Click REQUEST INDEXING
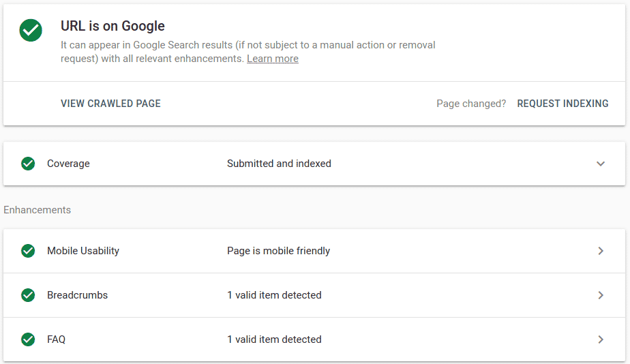Viewport: 630px width, 364px height. coord(562,104)
